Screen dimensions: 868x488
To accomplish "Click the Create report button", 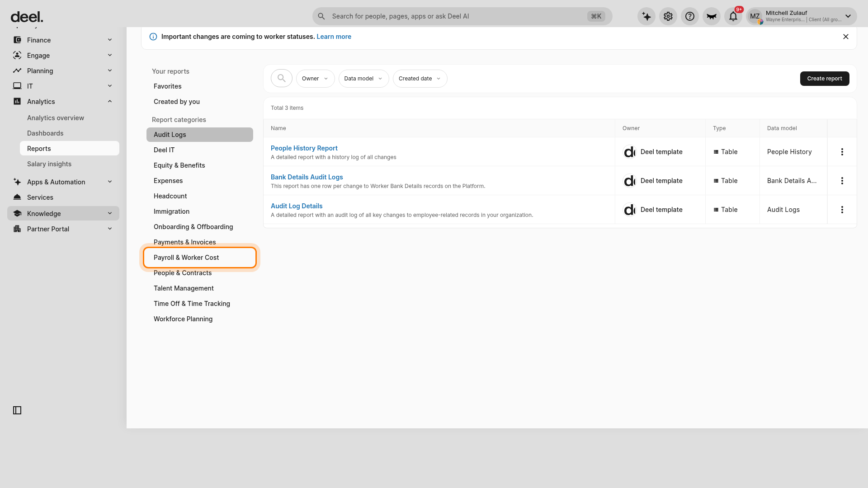I will (x=825, y=79).
